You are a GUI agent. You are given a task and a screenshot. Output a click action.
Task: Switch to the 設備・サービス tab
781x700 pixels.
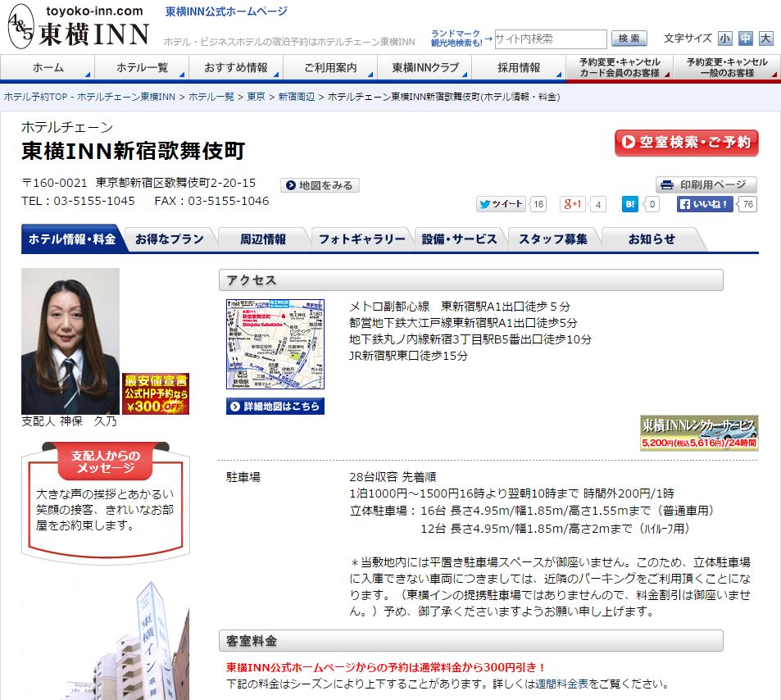[459, 239]
